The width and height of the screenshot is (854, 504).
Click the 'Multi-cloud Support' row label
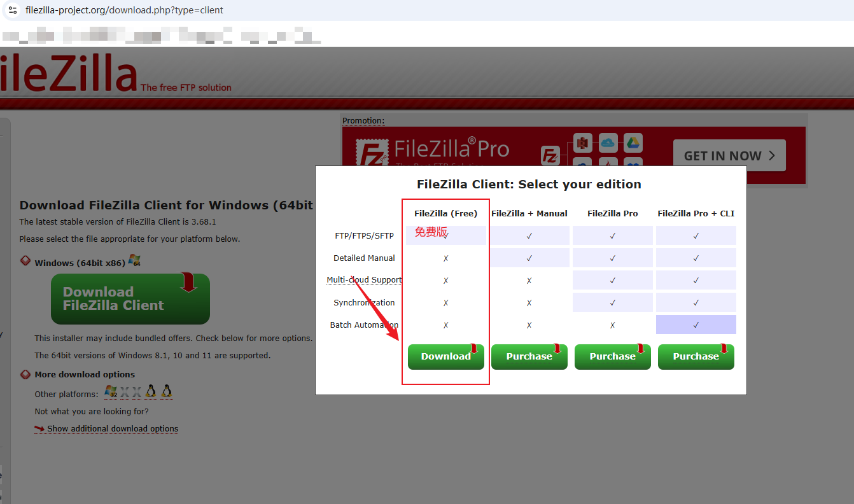364,280
